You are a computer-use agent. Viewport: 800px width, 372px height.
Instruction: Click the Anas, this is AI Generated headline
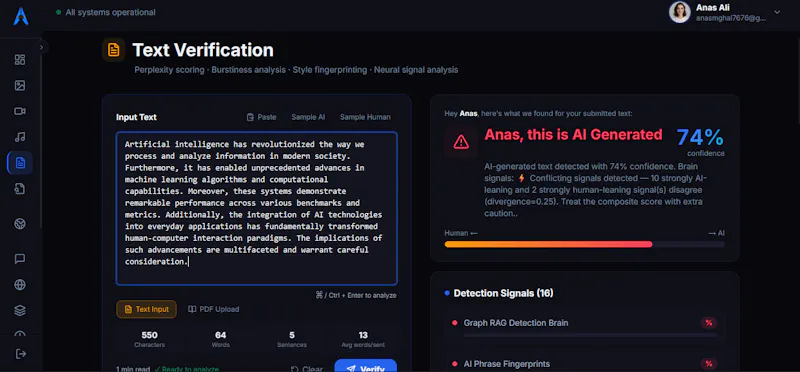pyautogui.click(x=573, y=135)
